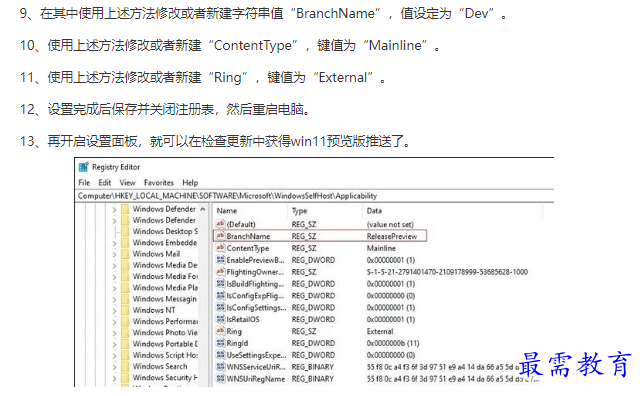Screen dimensions: 640x396
Task: Click the RingId DWORD value icon
Action: (220, 343)
